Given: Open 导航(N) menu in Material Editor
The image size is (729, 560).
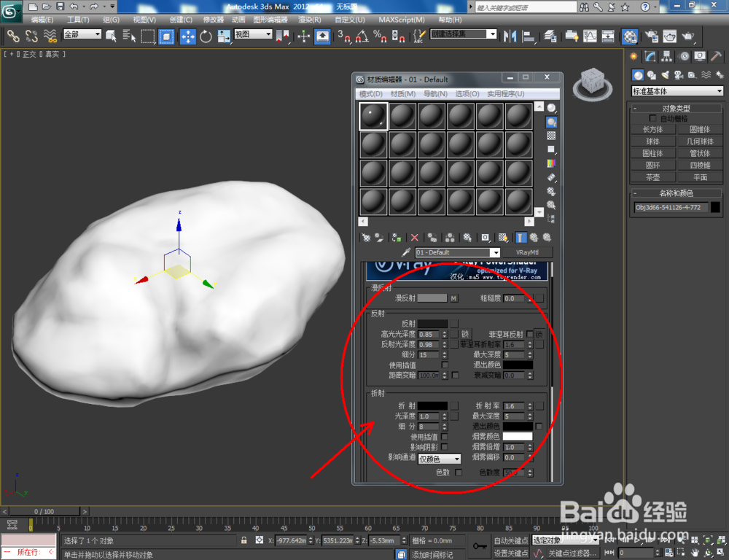Looking at the screenshot, I should pyautogui.click(x=435, y=93).
